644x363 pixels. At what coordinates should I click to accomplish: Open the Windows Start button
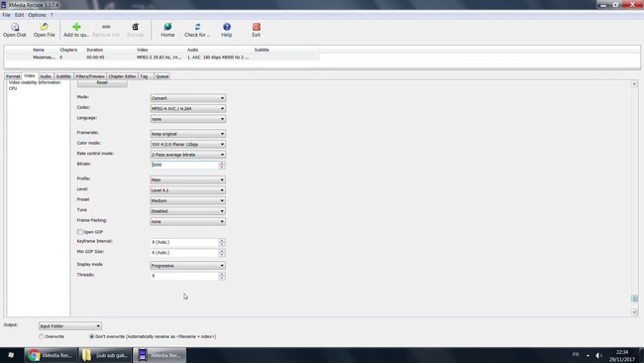11,355
